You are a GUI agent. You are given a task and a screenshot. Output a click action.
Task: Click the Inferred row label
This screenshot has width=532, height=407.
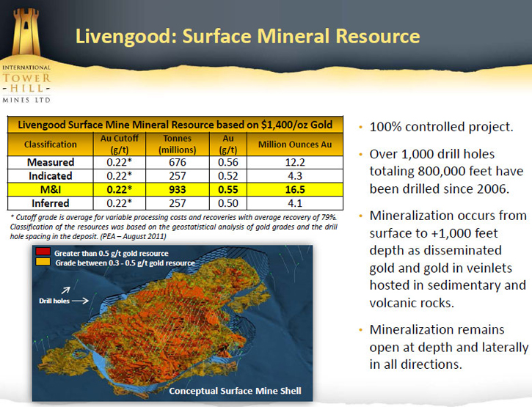point(50,203)
